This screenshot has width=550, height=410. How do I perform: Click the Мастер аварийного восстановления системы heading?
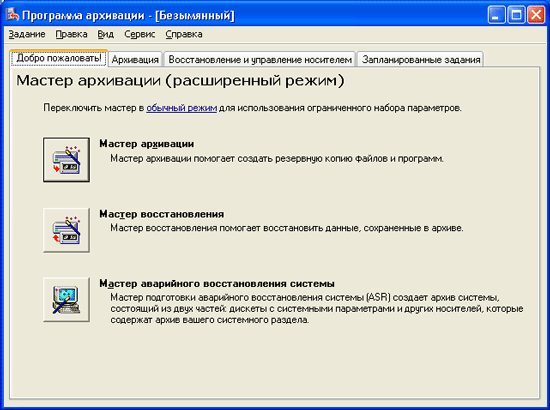point(217,283)
